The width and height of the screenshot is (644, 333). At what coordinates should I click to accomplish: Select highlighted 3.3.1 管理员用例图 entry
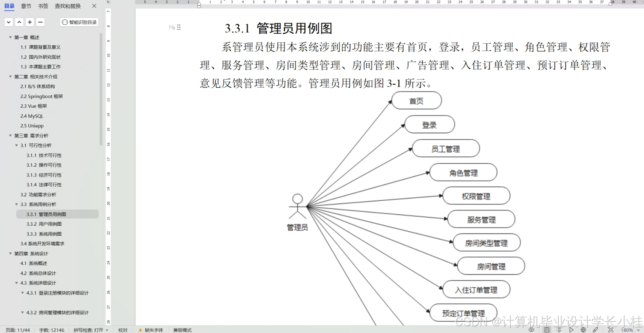tap(57, 214)
